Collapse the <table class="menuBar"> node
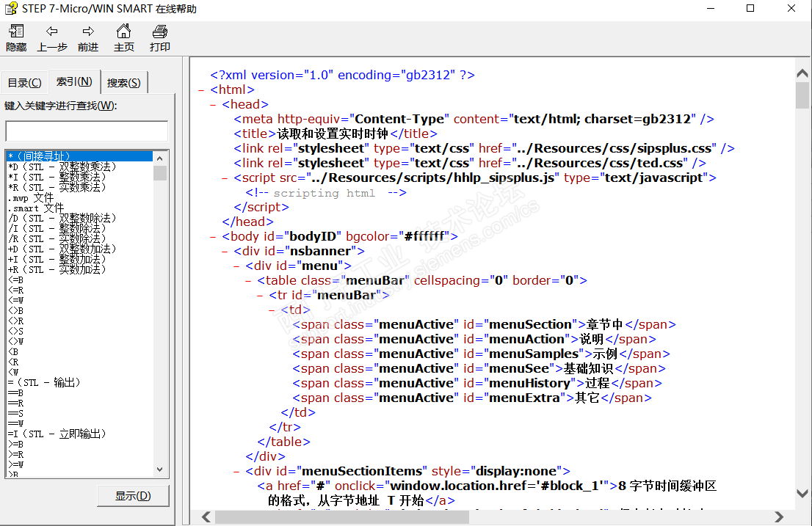The image size is (812, 526). (248, 281)
